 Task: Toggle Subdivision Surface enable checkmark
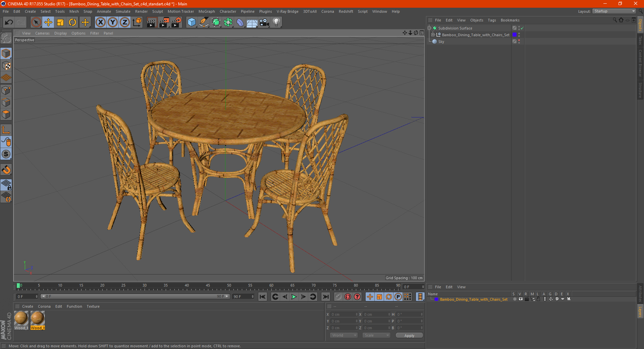coord(522,28)
